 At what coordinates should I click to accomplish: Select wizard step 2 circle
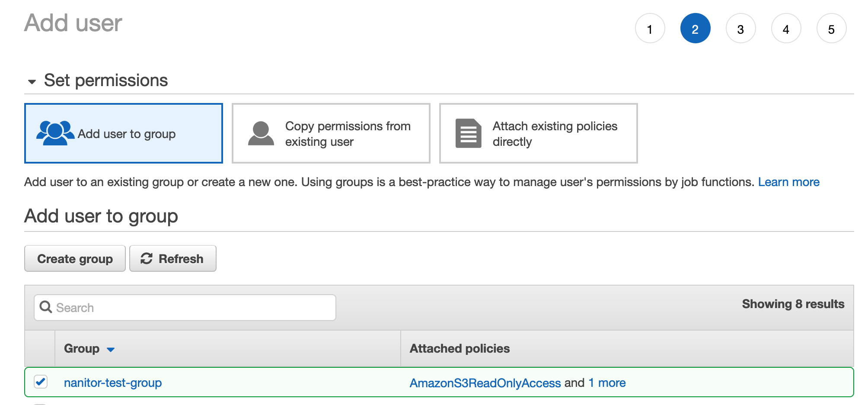(695, 29)
